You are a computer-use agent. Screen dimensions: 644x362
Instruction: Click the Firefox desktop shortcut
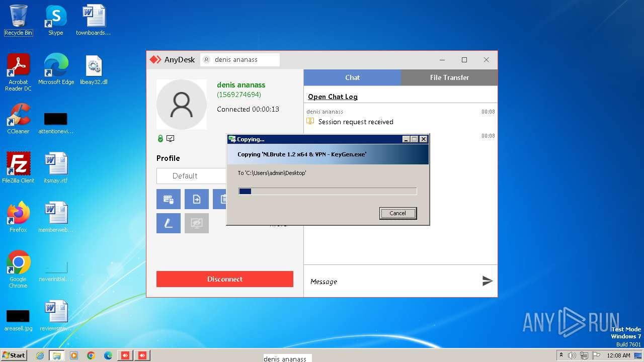tap(19, 217)
